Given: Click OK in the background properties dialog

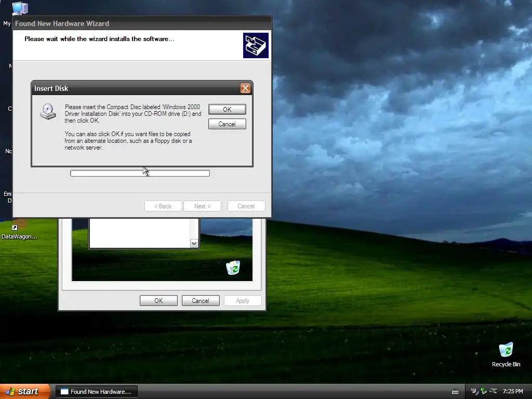Looking at the screenshot, I should [x=158, y=301].
